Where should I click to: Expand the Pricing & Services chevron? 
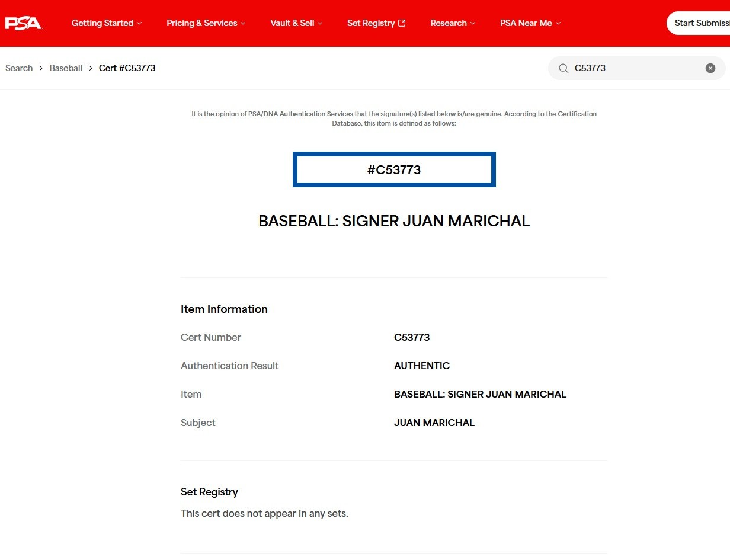[x=243, y=23]
